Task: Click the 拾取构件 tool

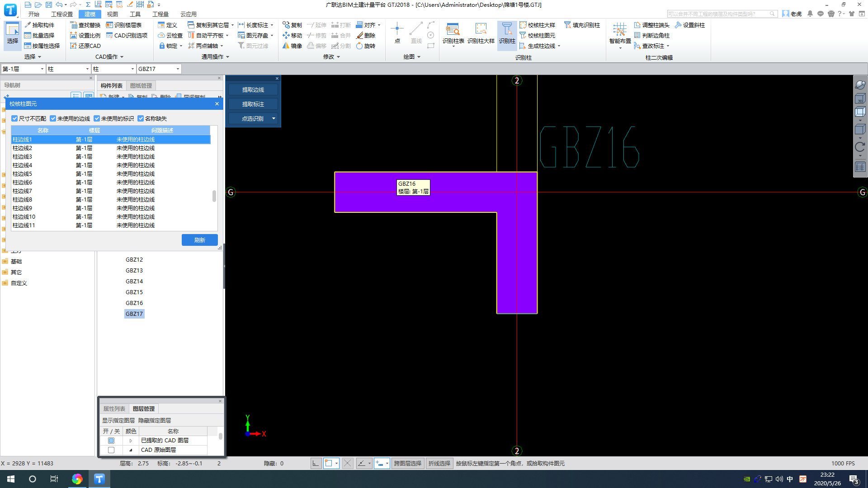Action: click(40, 25)
